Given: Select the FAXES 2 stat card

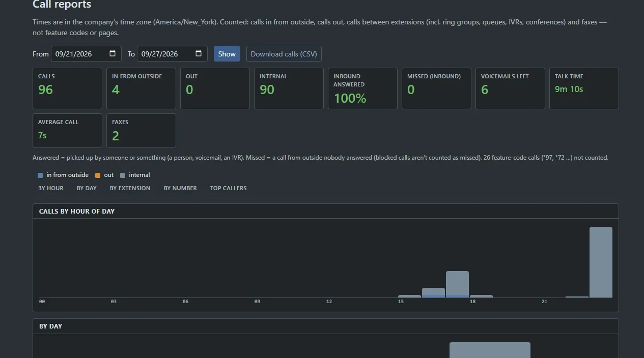Looking at the screenshot, I should [x=141, y=130].
